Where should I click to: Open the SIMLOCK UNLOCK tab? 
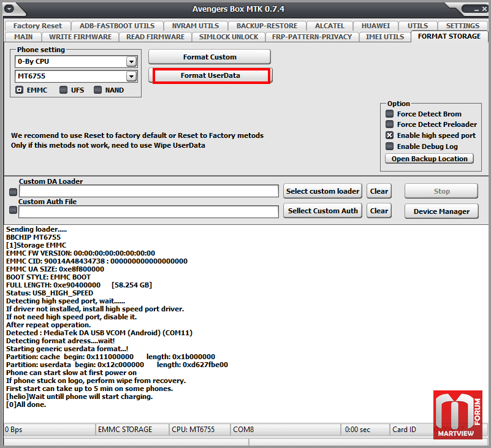click(x=229, y=37)
